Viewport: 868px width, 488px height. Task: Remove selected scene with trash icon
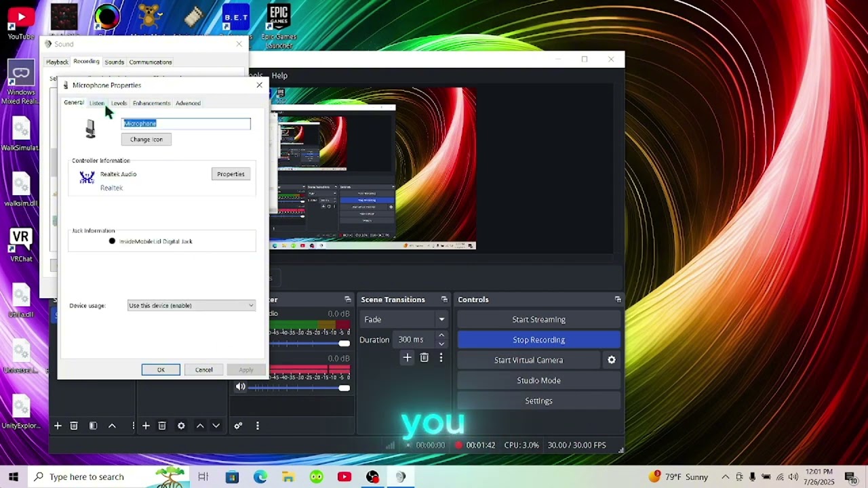click(74, 426)
